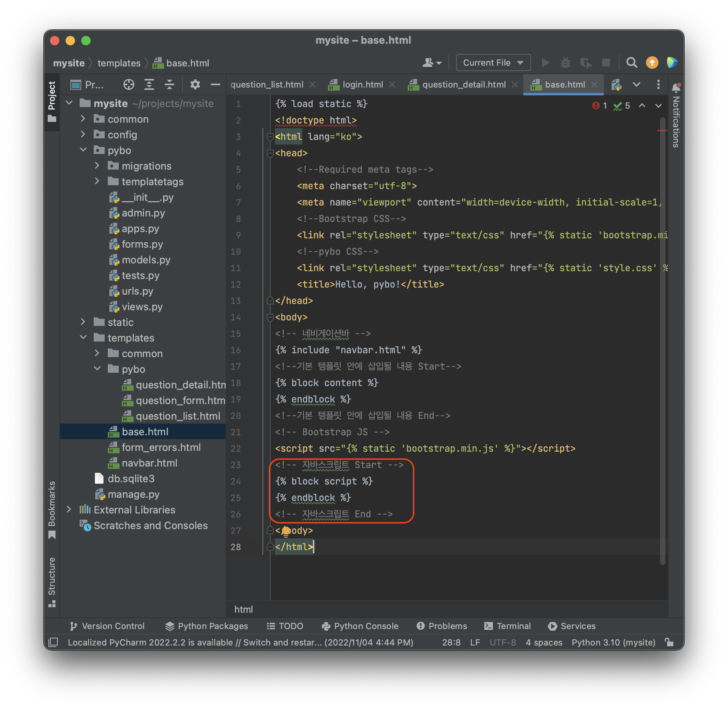Hide the Project panel with minus icon

[x=215, y=84]
